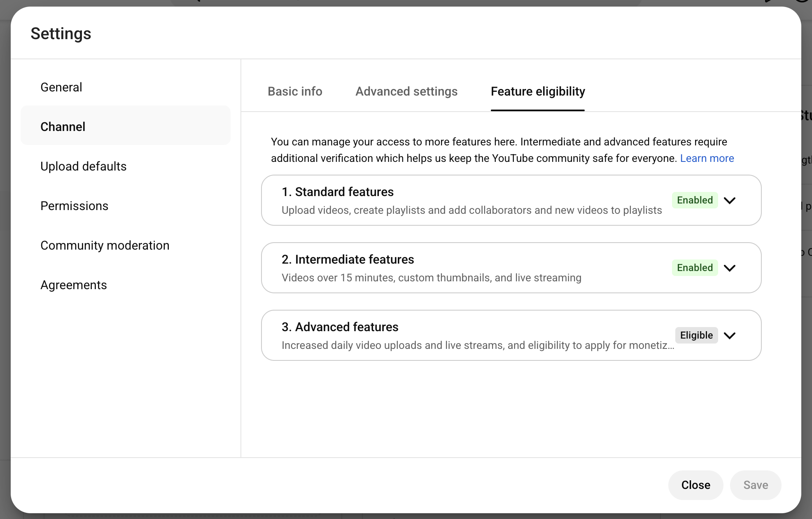The image size is (812, 519).
Task: Click the Enabled badge on Intermediate features
Action: click(695, 268)
